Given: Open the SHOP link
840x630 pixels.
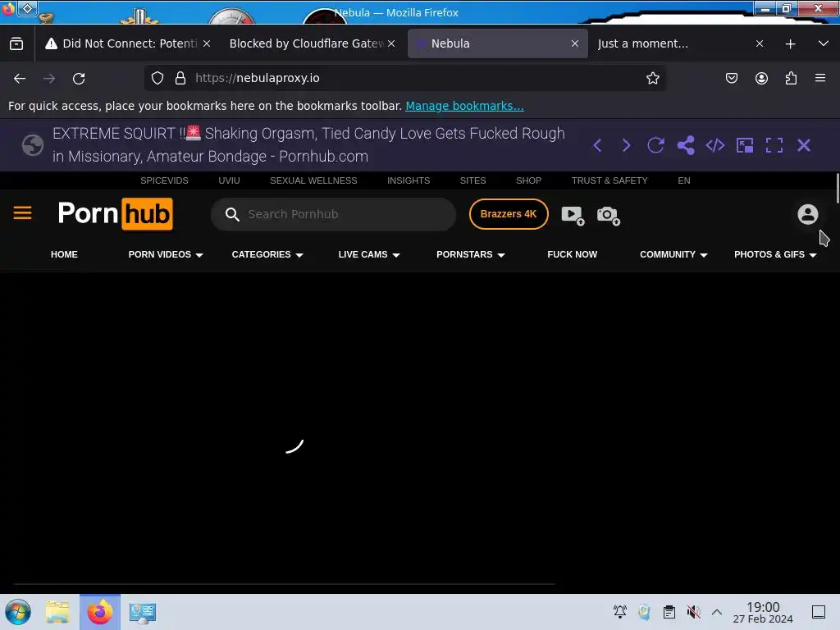Looking at the screenshot, I should tap(528, 180).
